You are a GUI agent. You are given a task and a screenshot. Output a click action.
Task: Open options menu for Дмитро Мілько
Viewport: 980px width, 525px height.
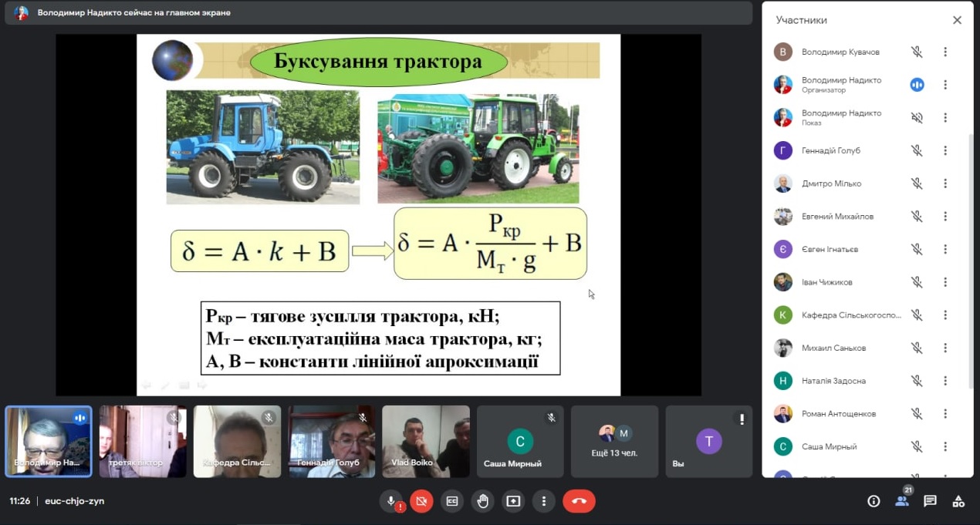pyautogui.click(x=945, y=183)
